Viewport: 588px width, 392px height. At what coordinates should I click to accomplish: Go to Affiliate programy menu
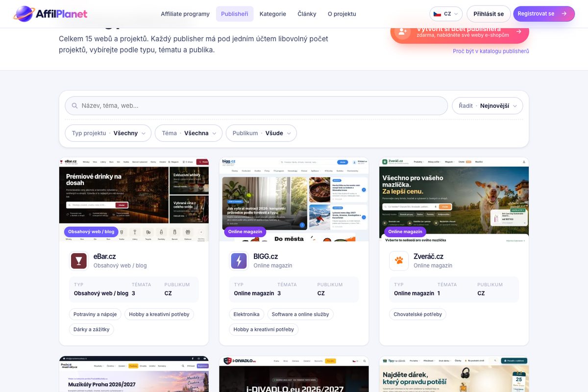click(x=185, y=14)
